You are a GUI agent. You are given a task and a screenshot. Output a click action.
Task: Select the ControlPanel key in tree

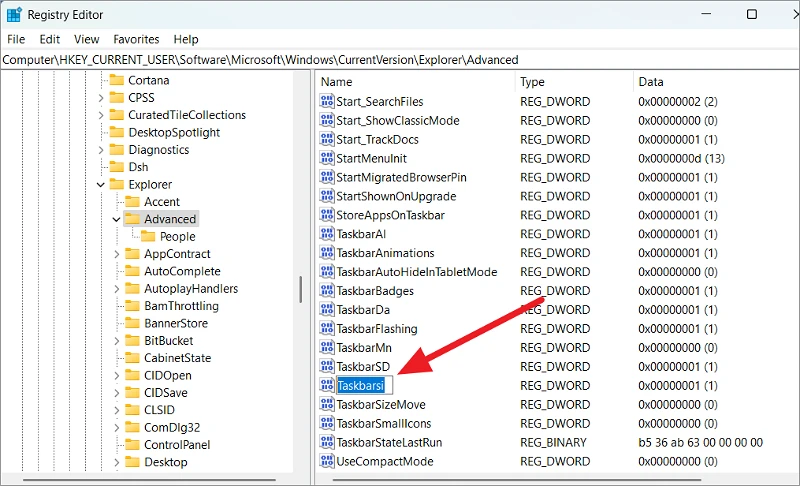[176, 445]
